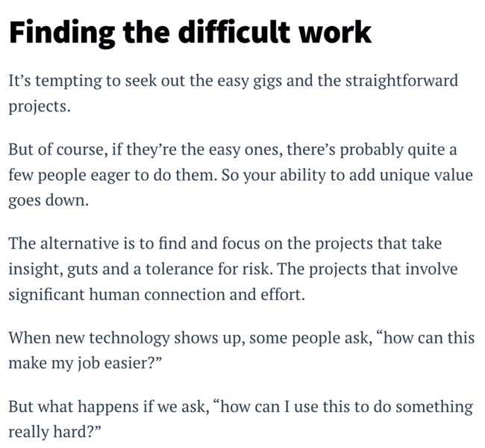Viewport: 485px width, 448px height.
Task: Click 'goes down.' text line
Action: click(x=48, y=201)
